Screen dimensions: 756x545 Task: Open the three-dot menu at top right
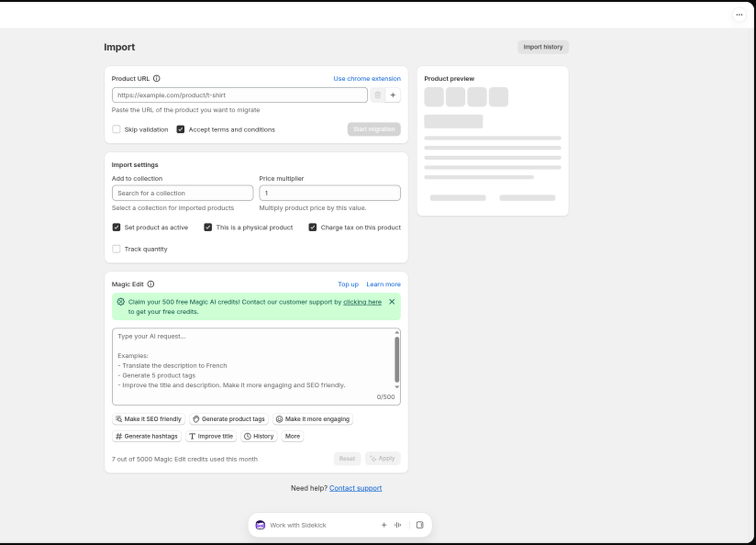click(x=739, y=15)
